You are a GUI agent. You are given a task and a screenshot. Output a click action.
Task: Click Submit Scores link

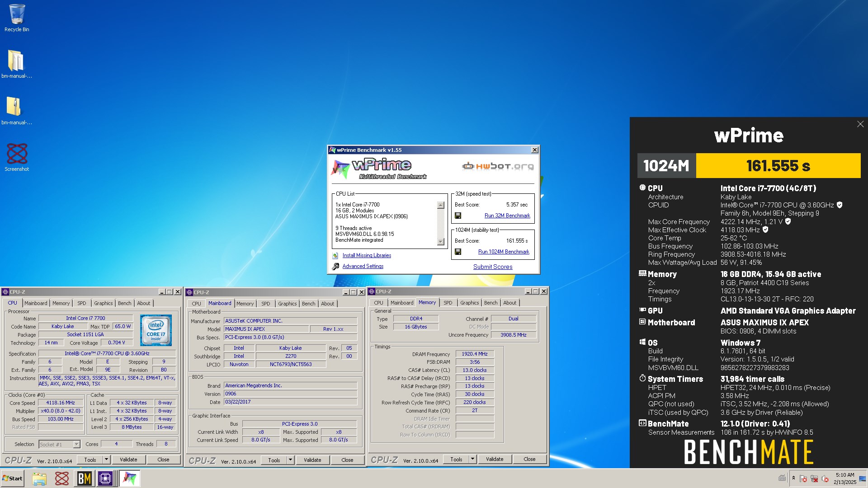[493, 267]
